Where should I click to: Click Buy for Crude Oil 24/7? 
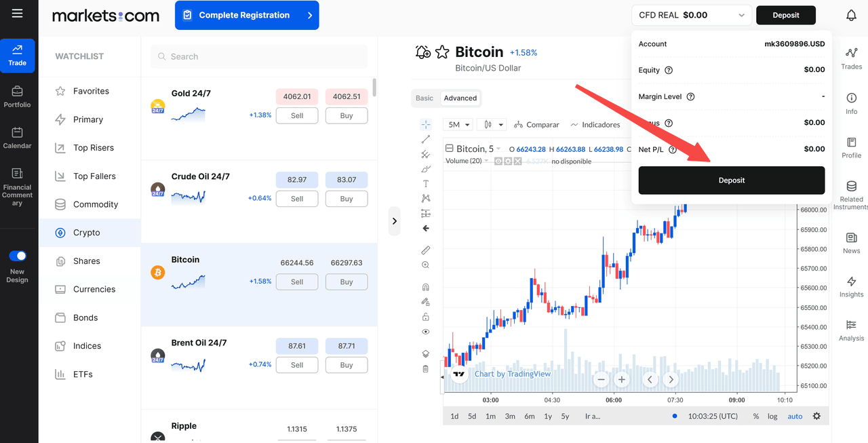tap(347, 199)
